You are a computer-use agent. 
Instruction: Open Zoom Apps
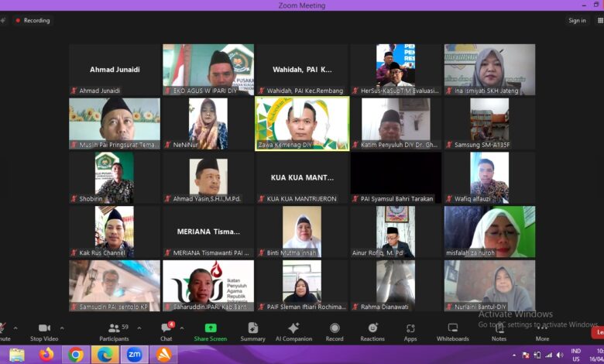click(x=410, y=332)
